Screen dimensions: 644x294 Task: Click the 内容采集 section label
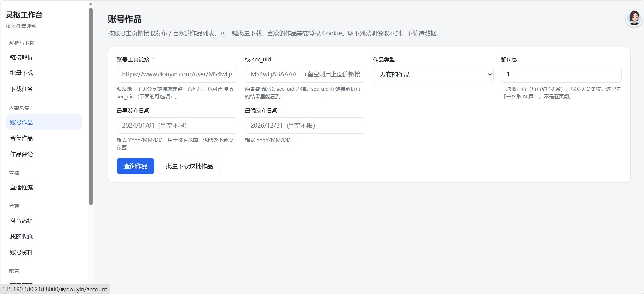[x=19, y=108]
